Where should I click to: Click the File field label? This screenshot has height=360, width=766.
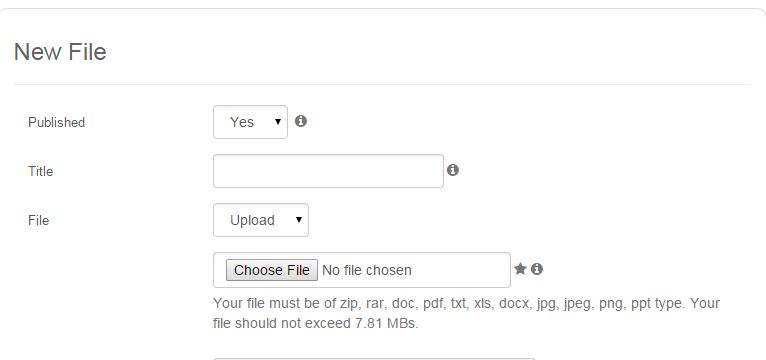39,220
